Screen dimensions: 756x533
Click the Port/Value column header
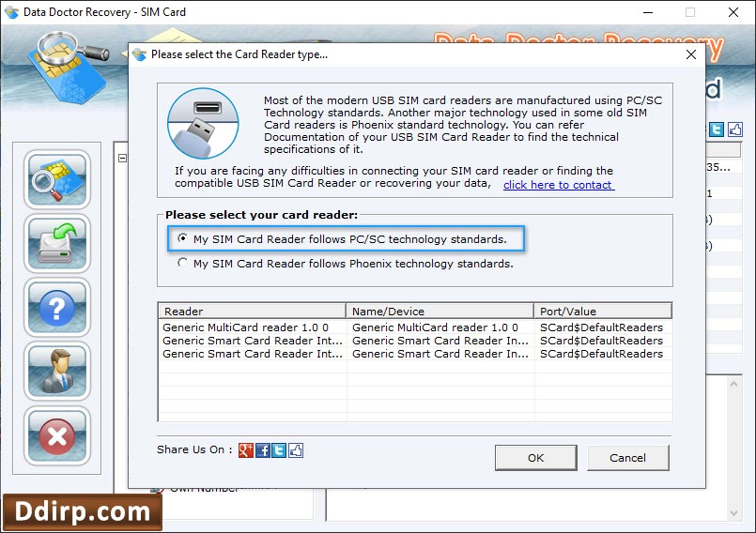tap(603, 312)
